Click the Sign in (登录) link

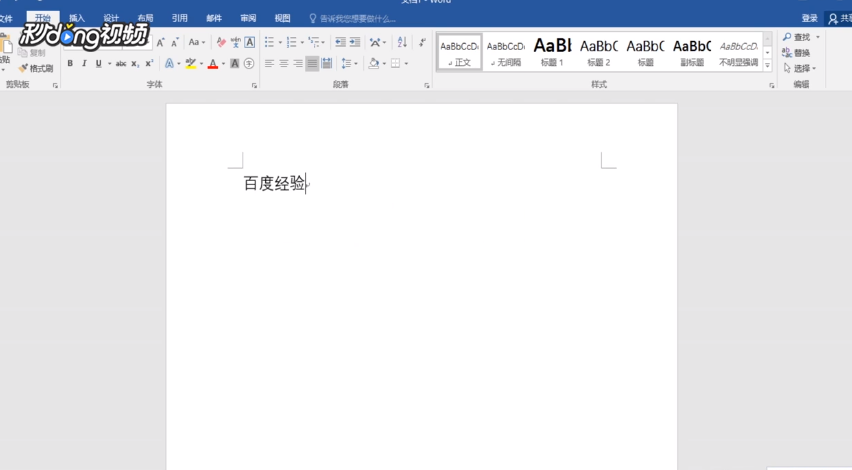pyautogui.click(x=810, y=18)
